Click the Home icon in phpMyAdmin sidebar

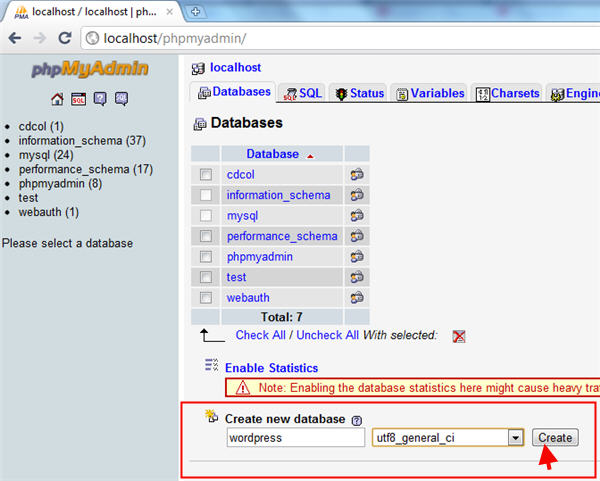point(57,99)
